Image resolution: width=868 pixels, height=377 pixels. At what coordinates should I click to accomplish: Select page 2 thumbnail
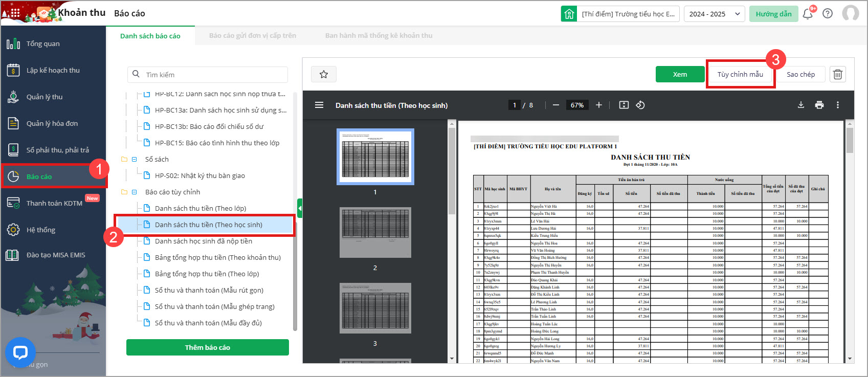click(x=375, y=233)
